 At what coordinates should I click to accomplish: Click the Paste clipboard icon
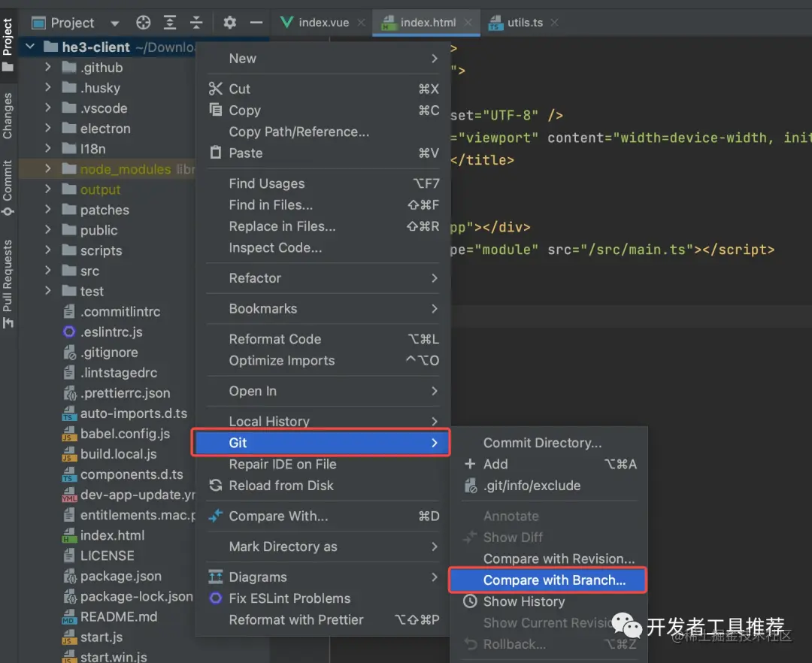pos(216,153)
